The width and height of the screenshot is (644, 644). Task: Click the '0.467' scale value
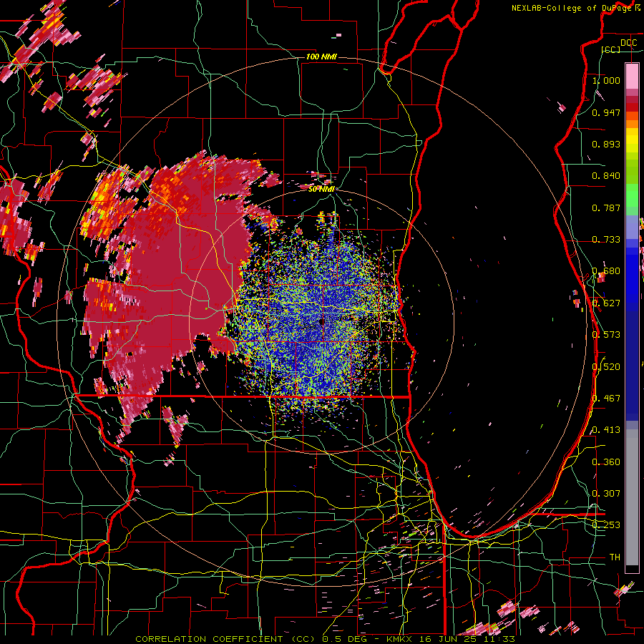pyautogui.click(x=606, y=399)
